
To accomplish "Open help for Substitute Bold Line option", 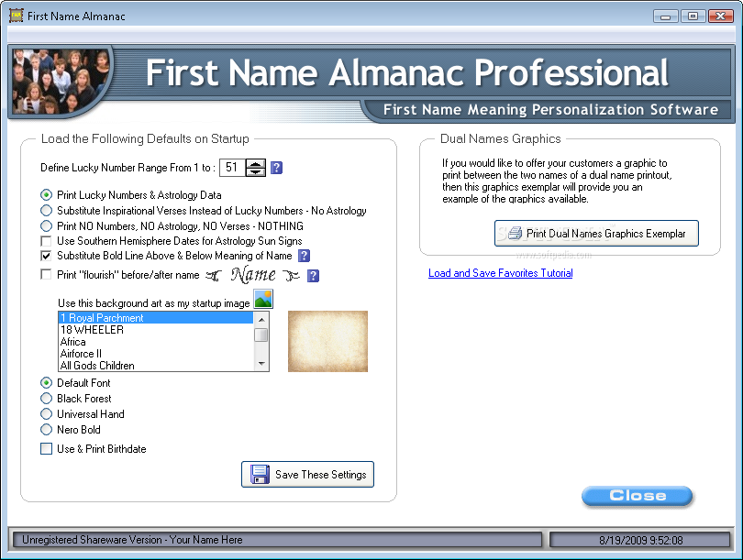I will pyautogui.click(x=304, y=256).
